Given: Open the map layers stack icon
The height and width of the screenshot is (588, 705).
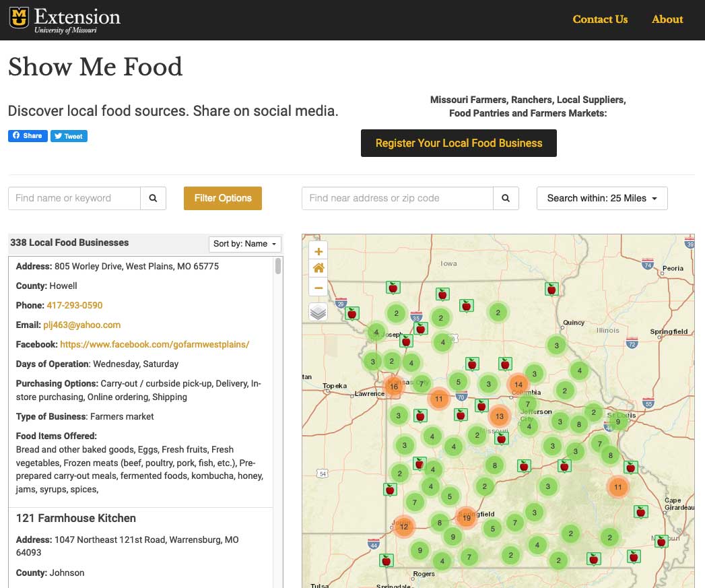Looking at the screenshot, I should pos(318,312).
